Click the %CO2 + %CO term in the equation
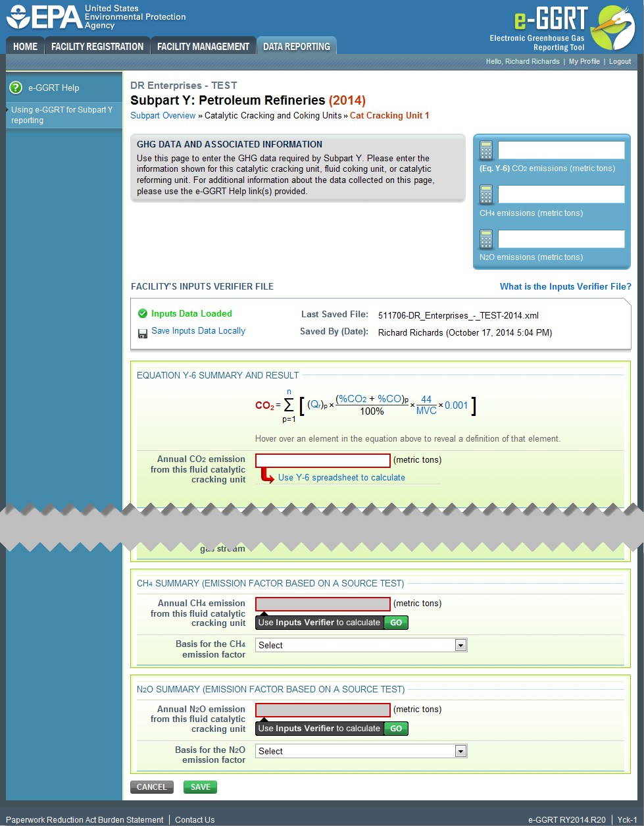The width and height of the screenshot is (644, 826). point(372,400)
